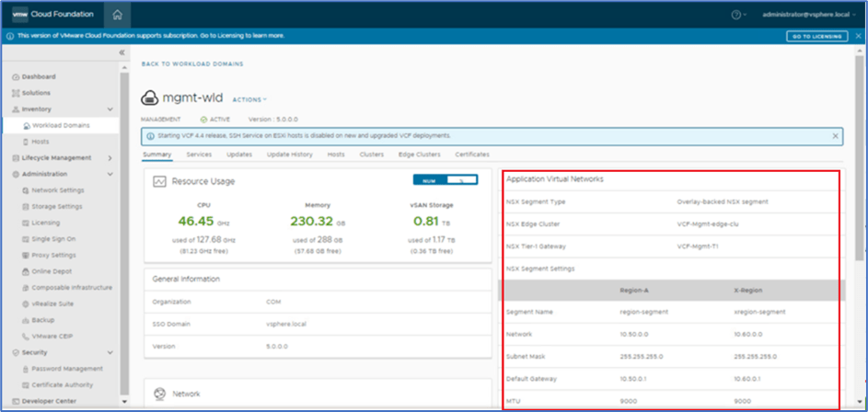The width and height of the screenshot is (868, 412).
Task: Toggle Resource Usage to number view
Action: coord(431,179)
